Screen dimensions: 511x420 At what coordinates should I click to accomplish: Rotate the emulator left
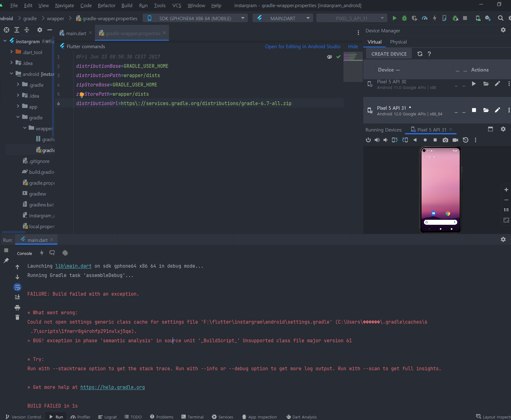pos(394,140)
